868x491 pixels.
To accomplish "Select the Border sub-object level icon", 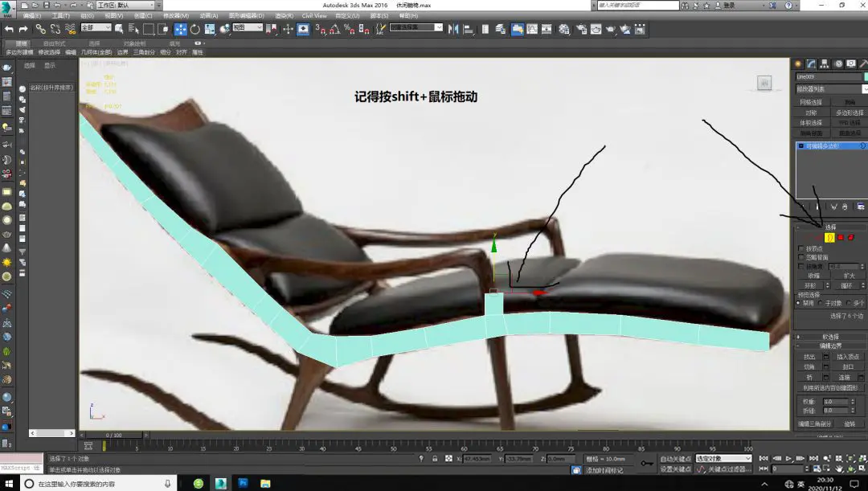I will click(829, 238).
